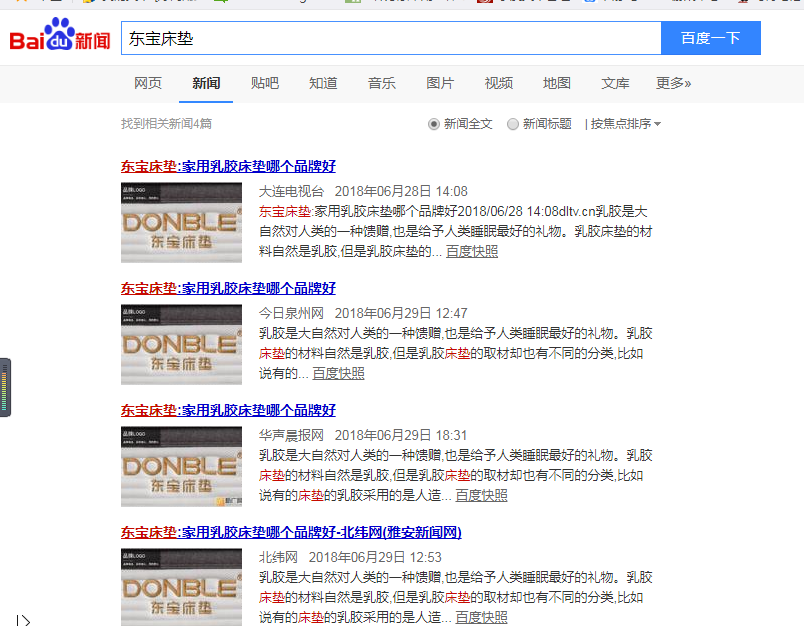
Task: Open the 华声晨报网 news result headline
Action: pyautogui.click(x=228, y=411)
